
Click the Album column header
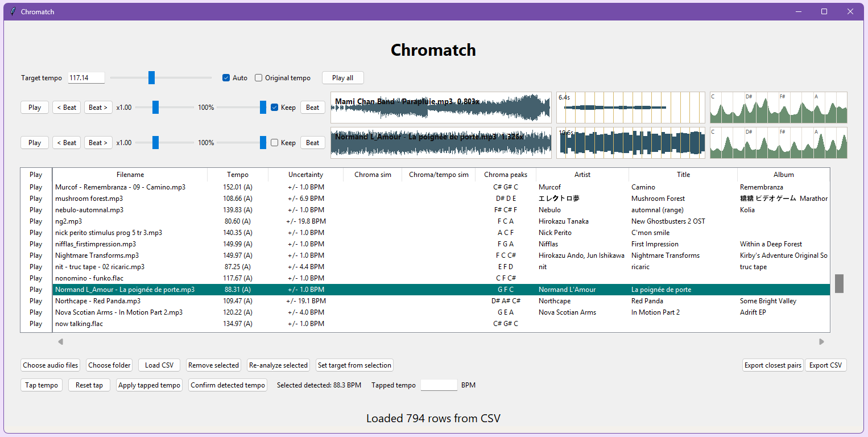point(783,175)
